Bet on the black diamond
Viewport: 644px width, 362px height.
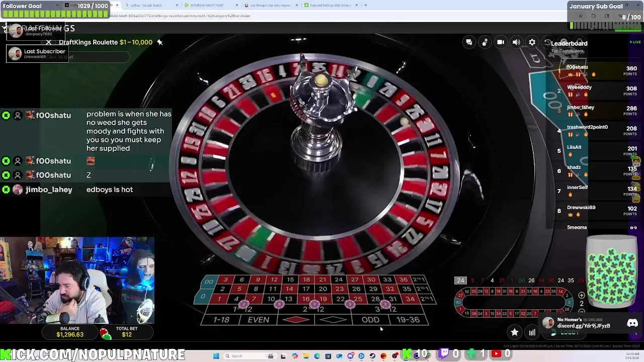[333, 320]
